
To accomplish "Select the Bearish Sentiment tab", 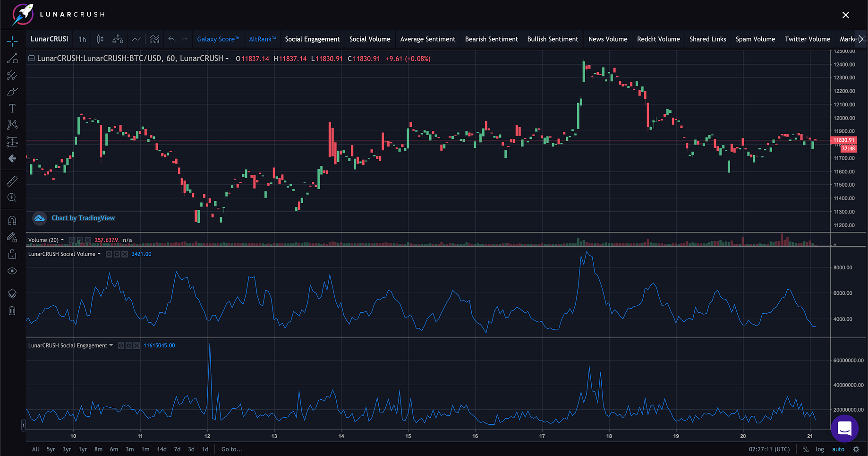I will click(x=492, y=39).
